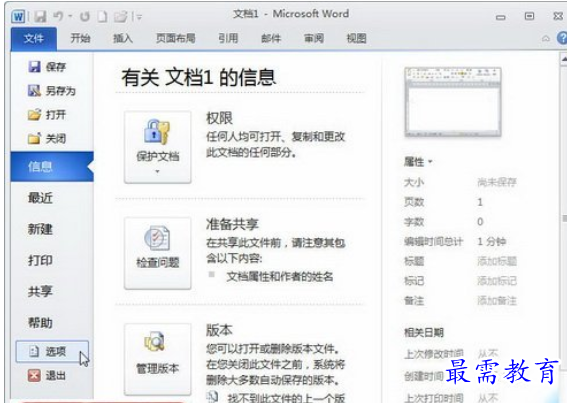Click the Redo icon in quick access toolbar
The width and height of the screenshot is (567, 403).
pos(85,16)
